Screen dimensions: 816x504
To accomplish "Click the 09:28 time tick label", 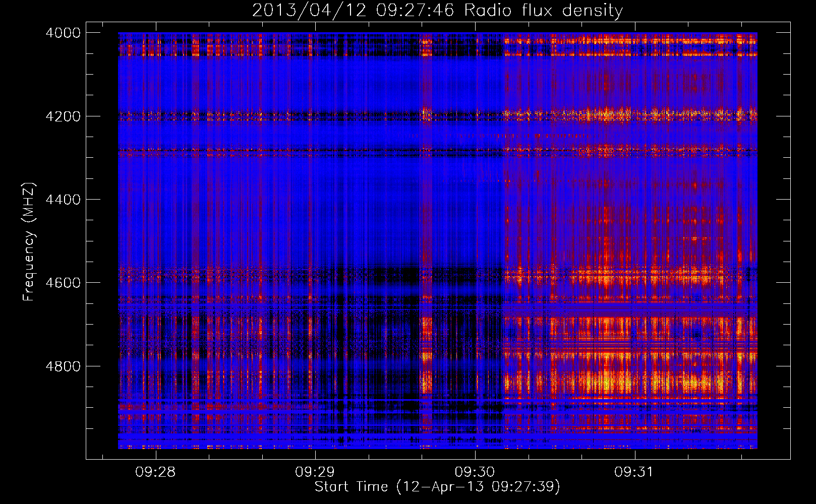I will pos(155,472).
